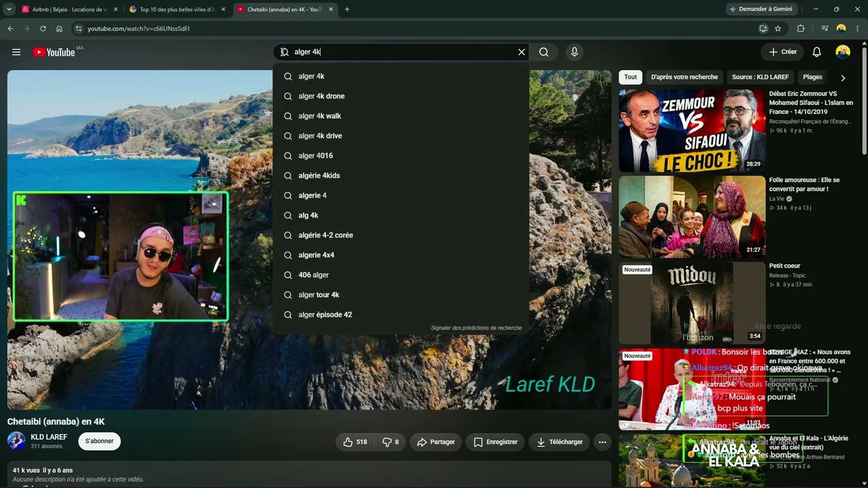The image size is (868, 488).
Task: Choose the "alger 4k drone" suggestion
Action: click(x=401, y=96)
